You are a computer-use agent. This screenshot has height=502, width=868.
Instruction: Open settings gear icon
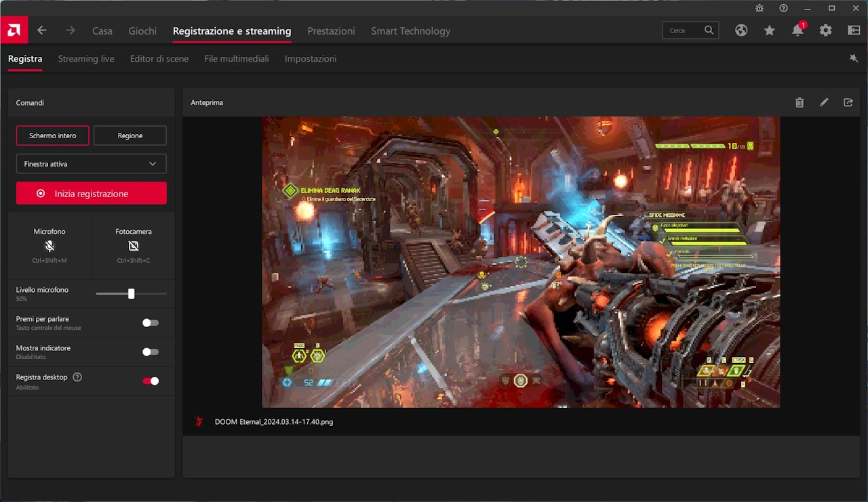coord(825,30)
